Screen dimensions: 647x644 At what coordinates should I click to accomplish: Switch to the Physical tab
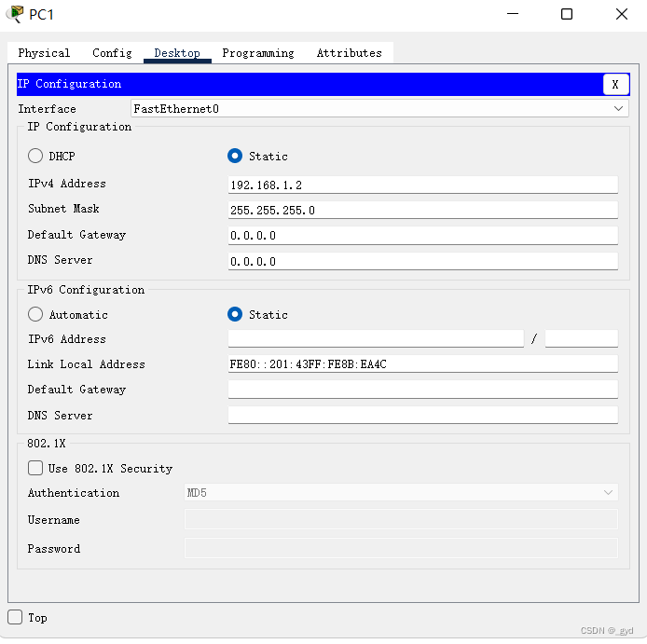click(44, 53)
